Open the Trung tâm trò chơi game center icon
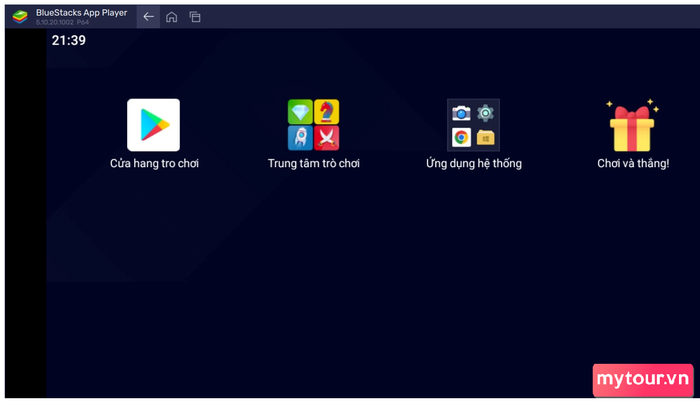This screenshot has height=405, width=700. click(x=313, y=125)
